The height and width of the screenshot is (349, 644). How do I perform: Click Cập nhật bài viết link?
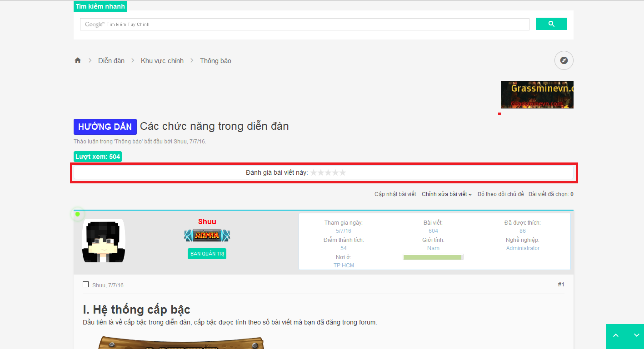(395, 194)
